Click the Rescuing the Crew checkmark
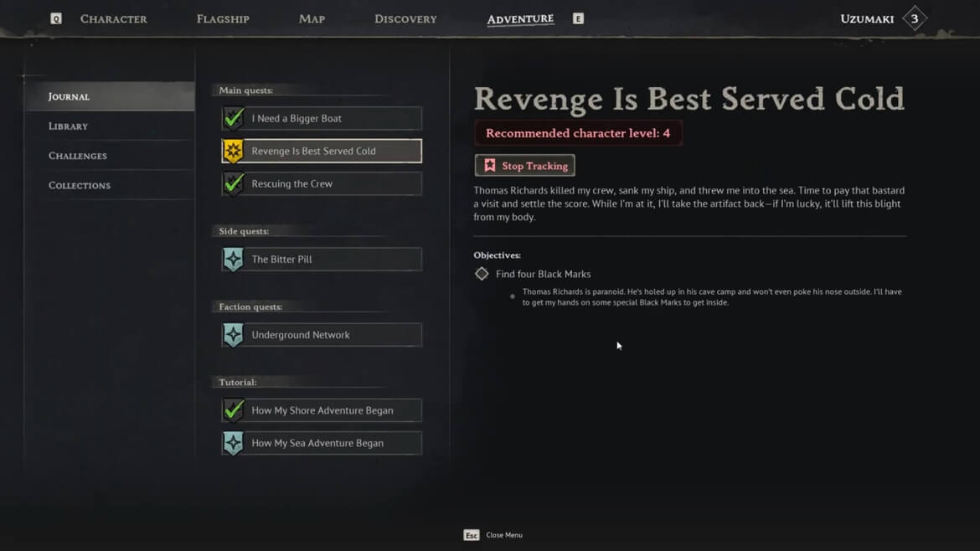 (x=233, y=183)
